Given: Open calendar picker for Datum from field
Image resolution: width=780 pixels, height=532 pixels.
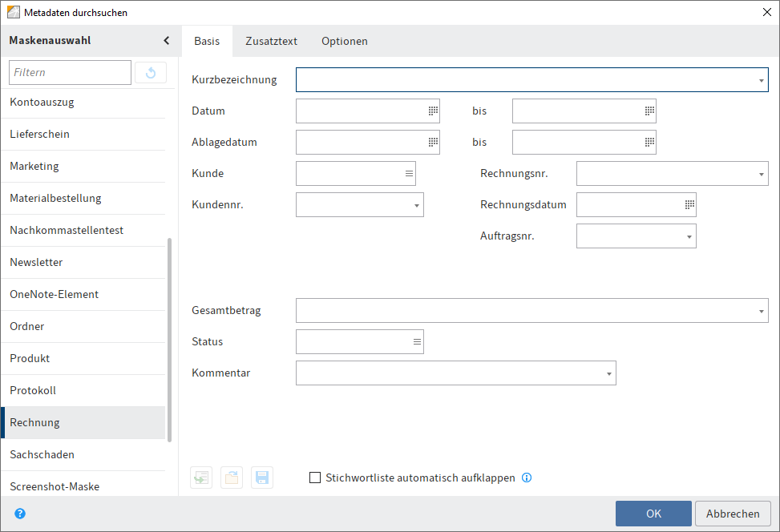Looking at the screenshot, I should (433, 111).
